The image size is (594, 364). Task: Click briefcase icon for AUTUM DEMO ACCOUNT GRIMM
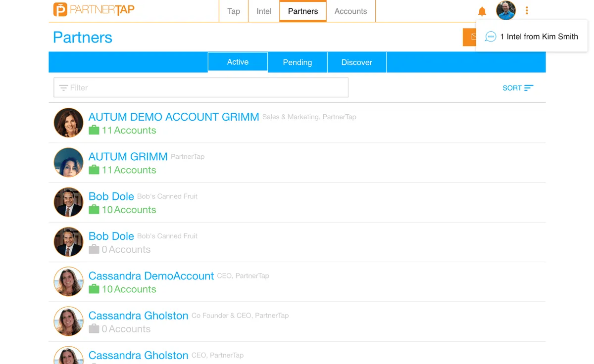[94, 131]
